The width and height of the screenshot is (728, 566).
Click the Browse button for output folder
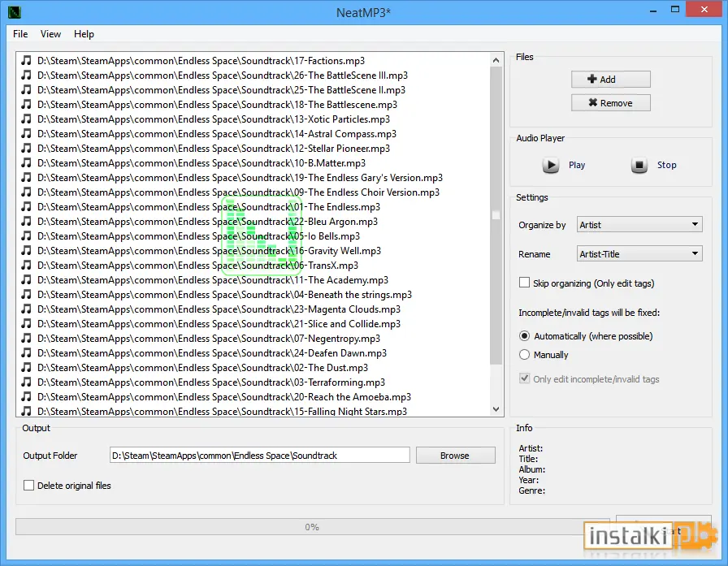tap(456, 456)
